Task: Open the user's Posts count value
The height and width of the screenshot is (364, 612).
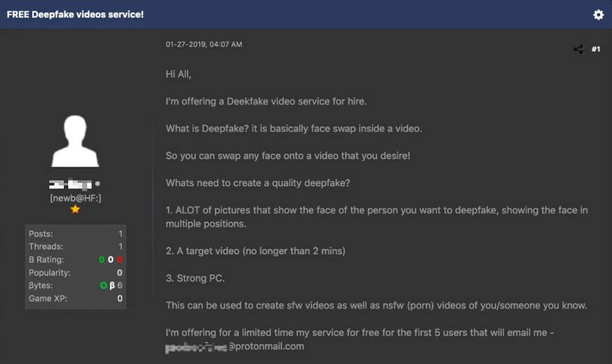Action: (120, 234)
